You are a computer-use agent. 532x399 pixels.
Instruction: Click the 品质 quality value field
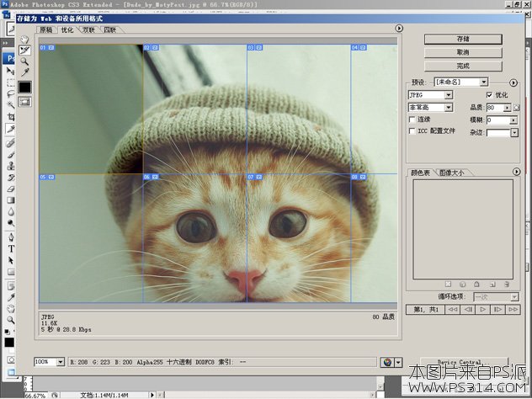pyautogui.click(x=492, y=108)
